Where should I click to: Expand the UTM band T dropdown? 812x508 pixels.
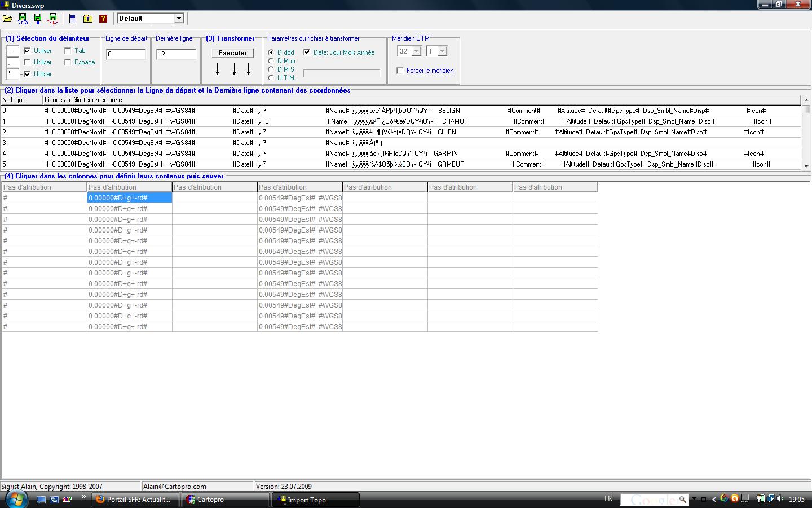tap(442, 51)
